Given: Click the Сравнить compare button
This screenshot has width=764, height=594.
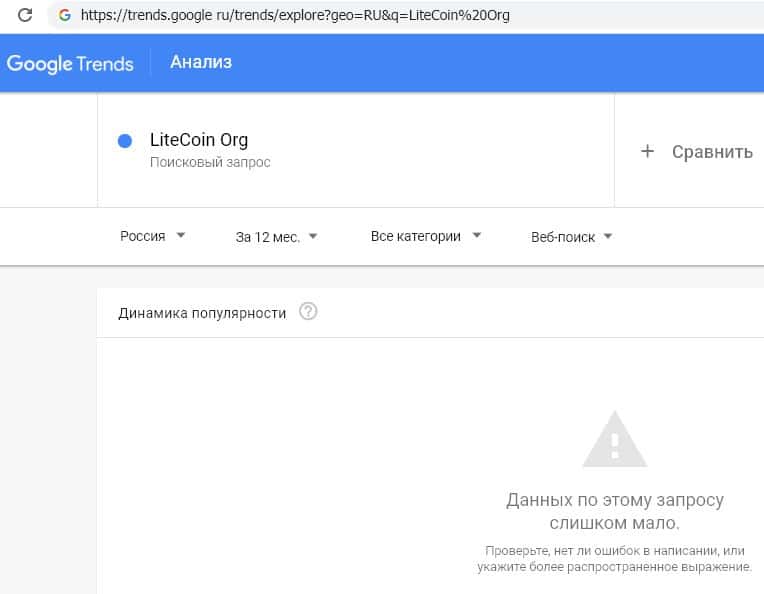Looking at the screenshot, I should click(711, 152).
